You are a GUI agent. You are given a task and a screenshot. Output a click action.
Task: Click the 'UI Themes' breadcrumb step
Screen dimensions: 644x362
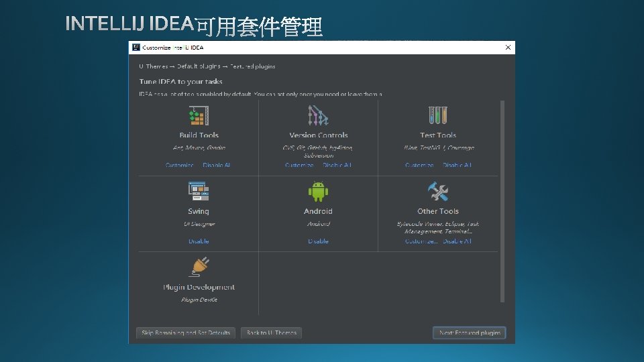pos(153,66)
